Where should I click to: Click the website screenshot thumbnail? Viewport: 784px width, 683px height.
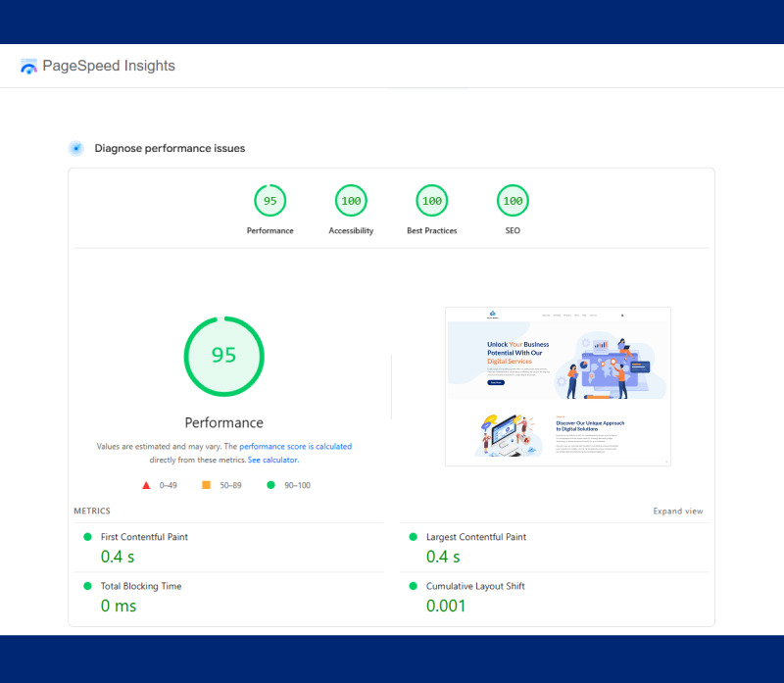click(558, 386)
